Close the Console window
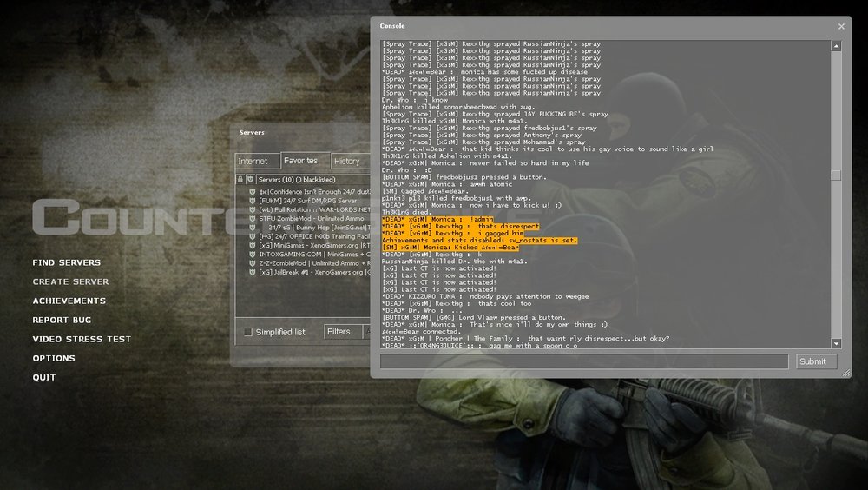This screenshot has width=868, height=490. pos(841,26)
